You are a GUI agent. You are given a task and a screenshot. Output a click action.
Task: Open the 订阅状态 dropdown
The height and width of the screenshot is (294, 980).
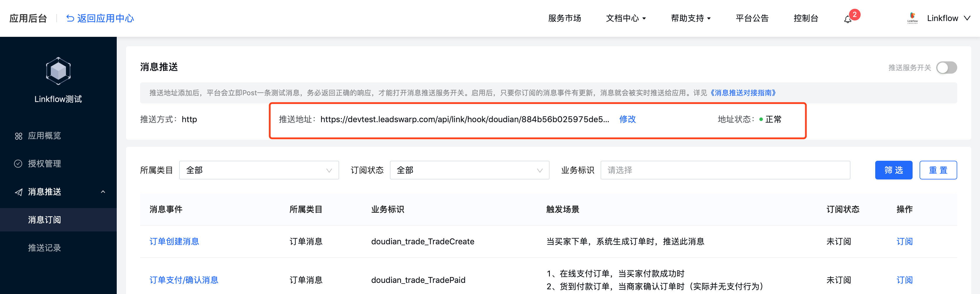(470, 170)
